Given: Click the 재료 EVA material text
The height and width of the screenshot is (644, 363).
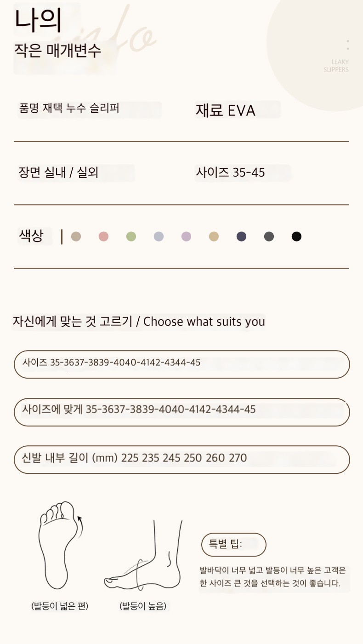Looking at the screenshot, I should coord(226,110).
